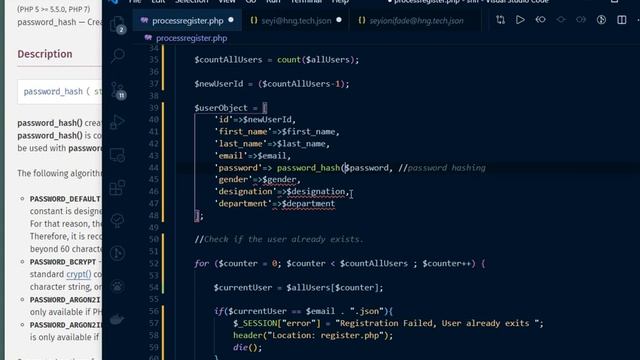640x360 pixels.
Task: Click $department with red squiggle
Action: pos(308,204)
